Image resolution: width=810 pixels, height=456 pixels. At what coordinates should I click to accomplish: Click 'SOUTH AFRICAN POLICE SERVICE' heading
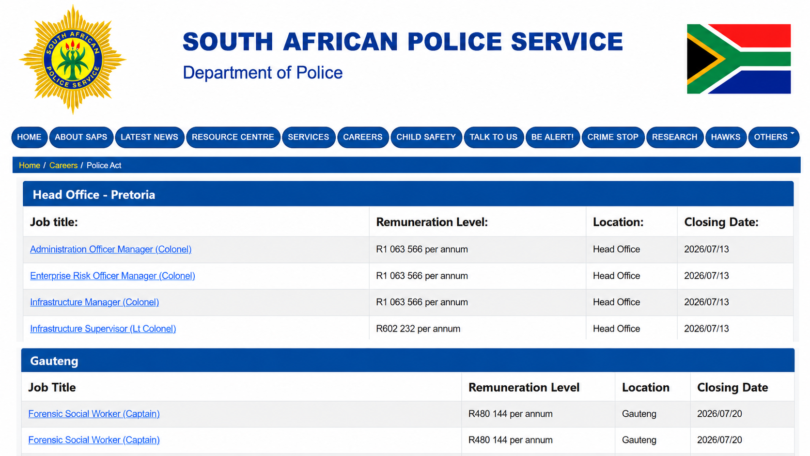tap(403, 41)
